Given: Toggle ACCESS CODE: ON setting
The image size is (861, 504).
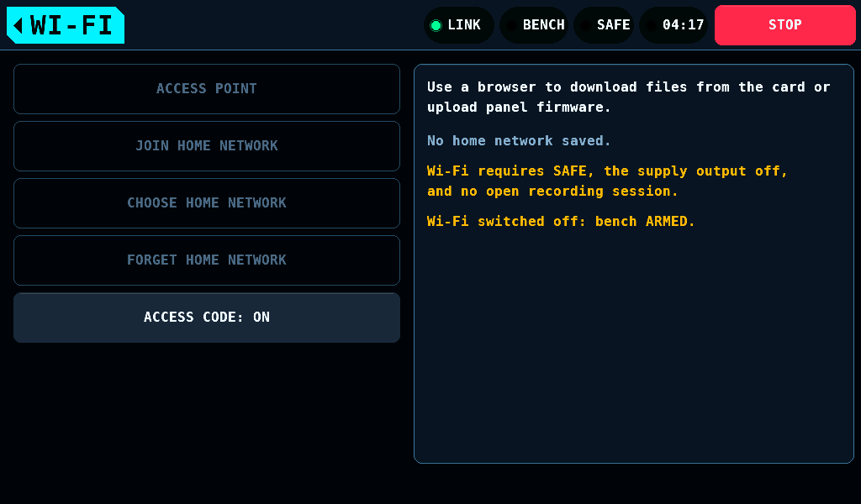Looking at the screenshot, I should tap(207, 317).
